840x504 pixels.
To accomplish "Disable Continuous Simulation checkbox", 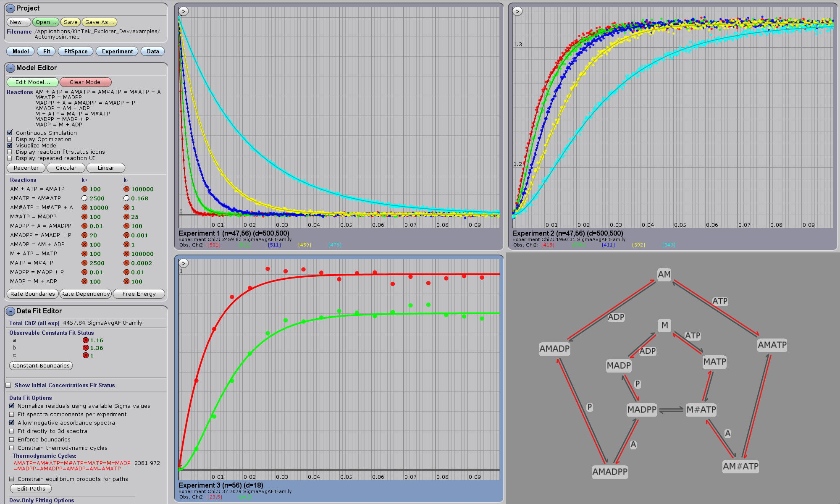I will [x=10, y=133].
